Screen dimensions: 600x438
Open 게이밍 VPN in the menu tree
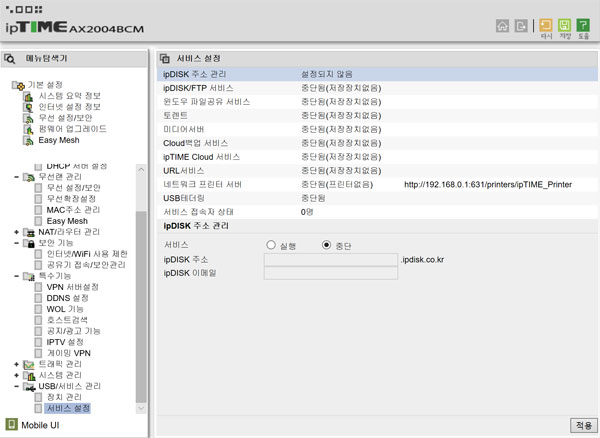pyautogui.click(x=68, y=353)
